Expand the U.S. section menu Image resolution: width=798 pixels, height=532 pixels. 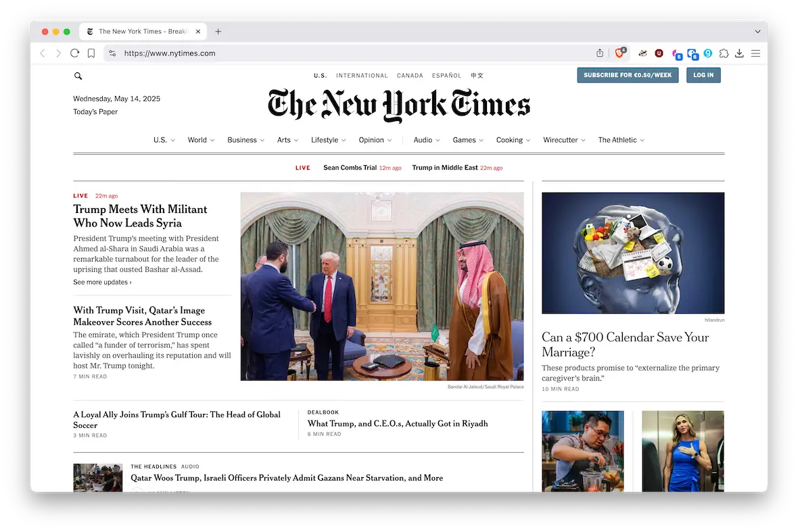[x=164, y=140]
